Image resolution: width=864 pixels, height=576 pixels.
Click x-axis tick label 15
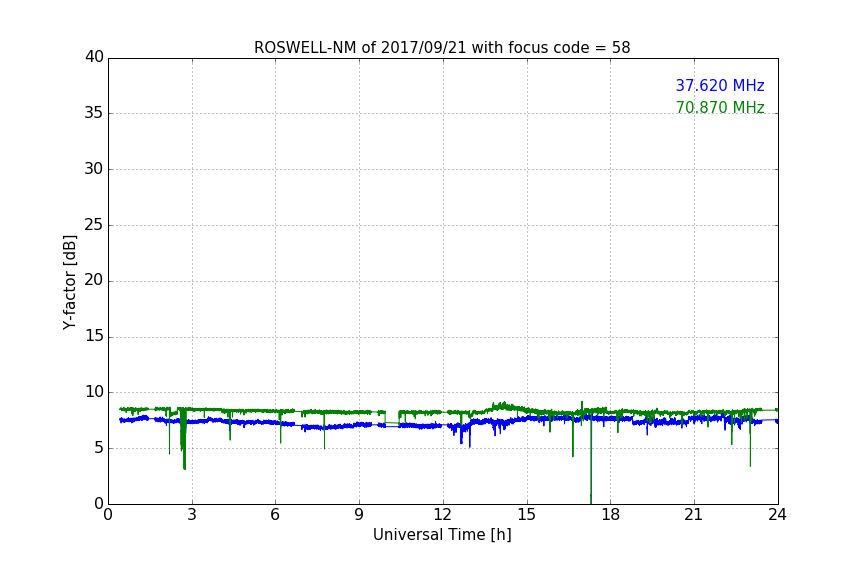click(x=526, y=515)
